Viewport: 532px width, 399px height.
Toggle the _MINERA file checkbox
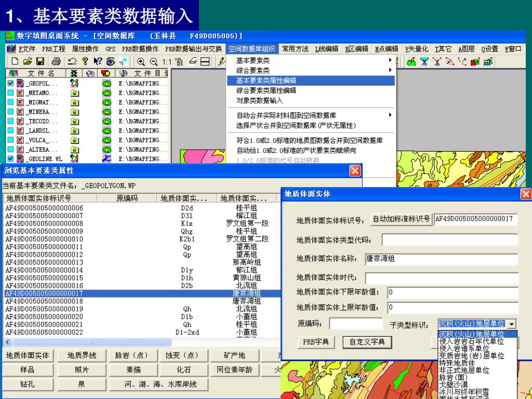10,112
